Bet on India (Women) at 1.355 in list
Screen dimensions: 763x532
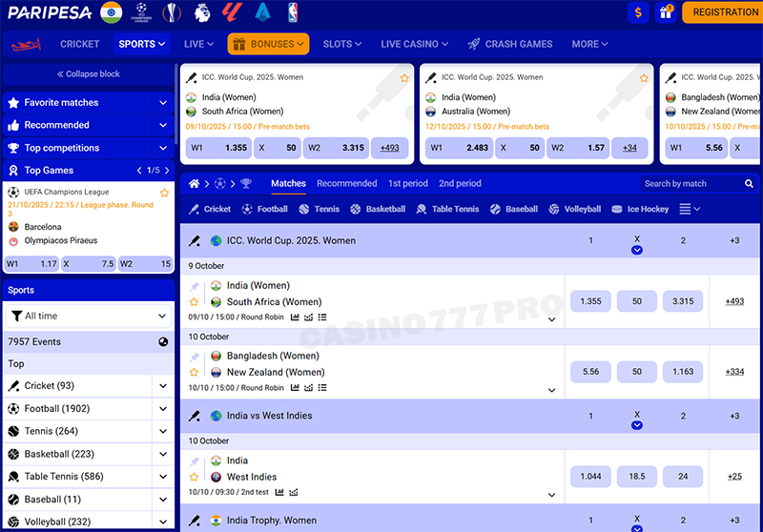point(590,301)
